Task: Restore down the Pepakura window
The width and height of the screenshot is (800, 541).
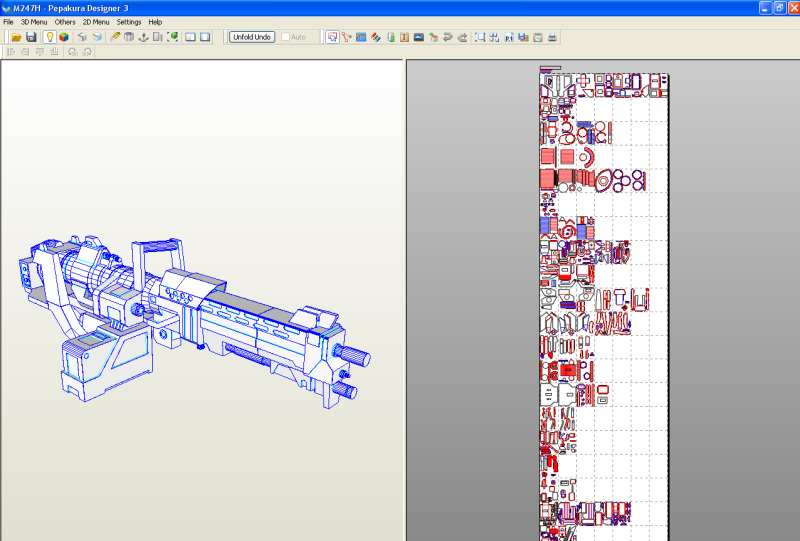Action: pyautogui.click(x=780, y=8)
